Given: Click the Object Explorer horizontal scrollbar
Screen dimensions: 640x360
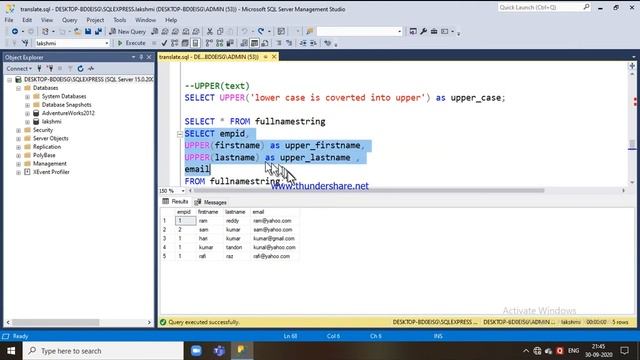Looking at the screenshot, I should 55,322.
